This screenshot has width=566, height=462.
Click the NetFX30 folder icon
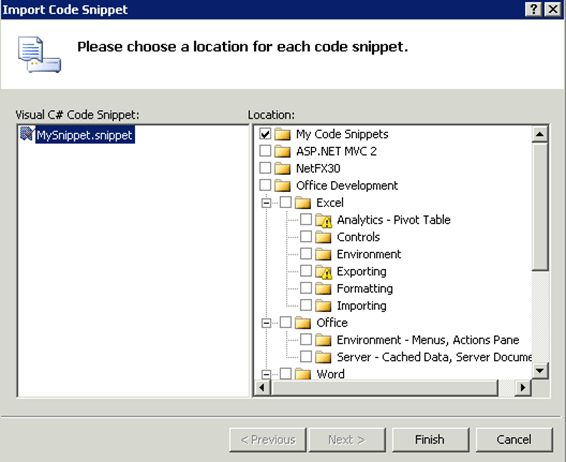282,169
